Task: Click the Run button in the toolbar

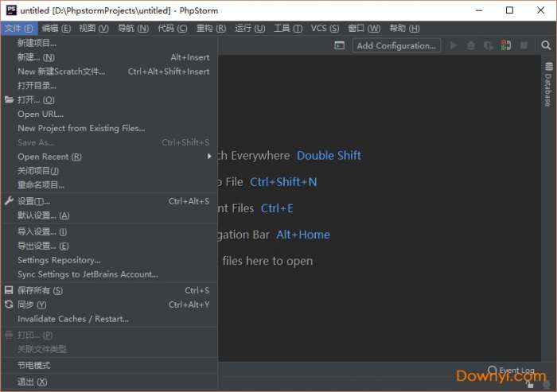Action: 454,45
